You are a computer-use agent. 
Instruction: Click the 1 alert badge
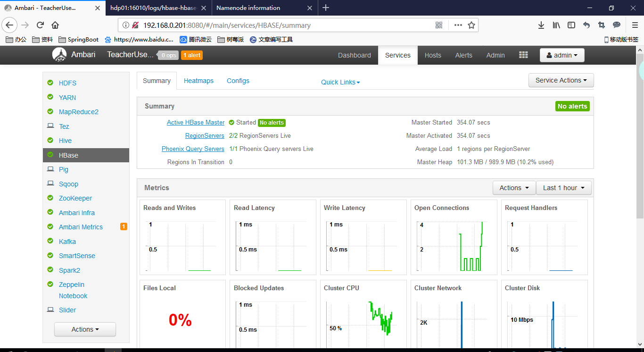(192, 55)
